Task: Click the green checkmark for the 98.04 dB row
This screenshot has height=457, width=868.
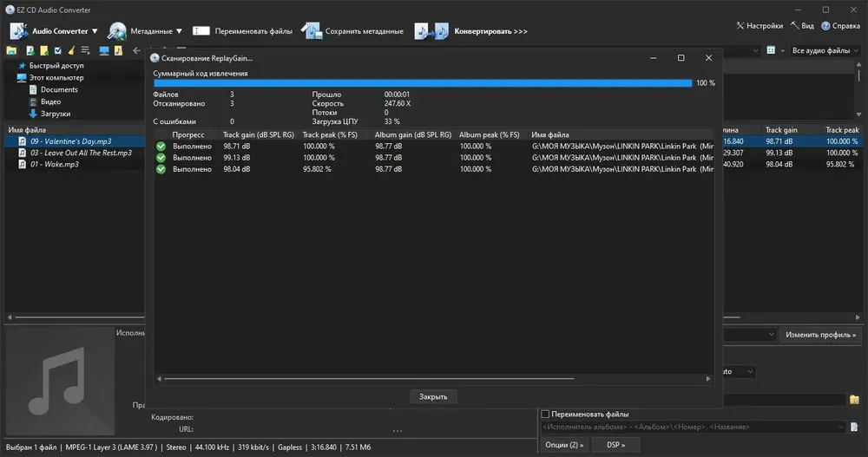Action: click(x=161, y=169)
